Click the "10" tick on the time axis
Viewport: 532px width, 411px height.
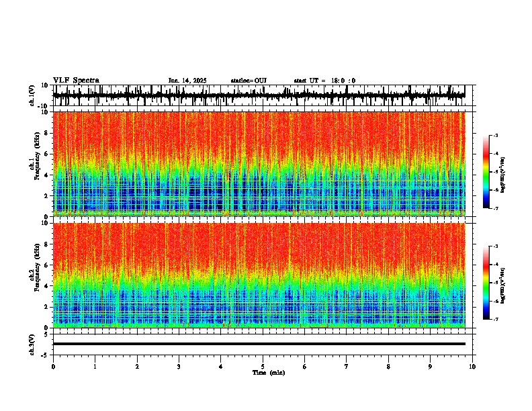(472, 367)
